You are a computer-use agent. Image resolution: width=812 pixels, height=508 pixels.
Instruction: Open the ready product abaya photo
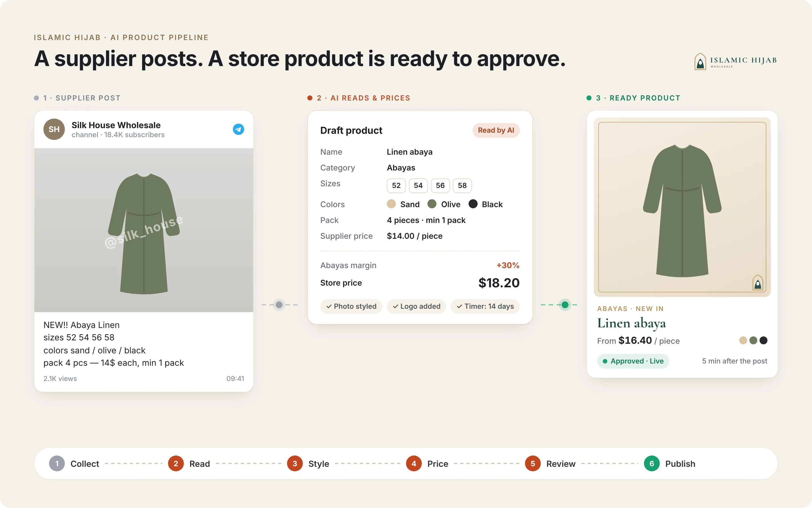click(x=682, y=207)
